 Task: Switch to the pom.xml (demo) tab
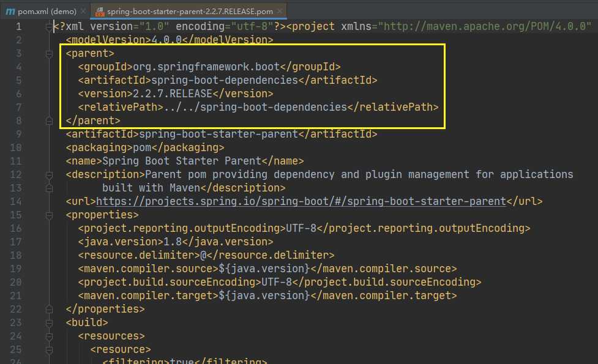pos(47,12)
